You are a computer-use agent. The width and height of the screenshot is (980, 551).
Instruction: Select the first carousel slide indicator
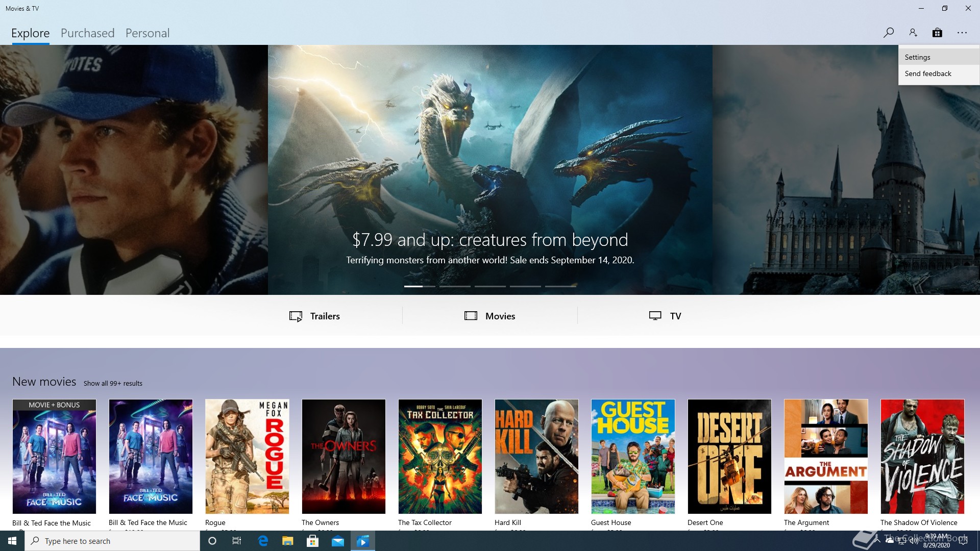[420, 286]
